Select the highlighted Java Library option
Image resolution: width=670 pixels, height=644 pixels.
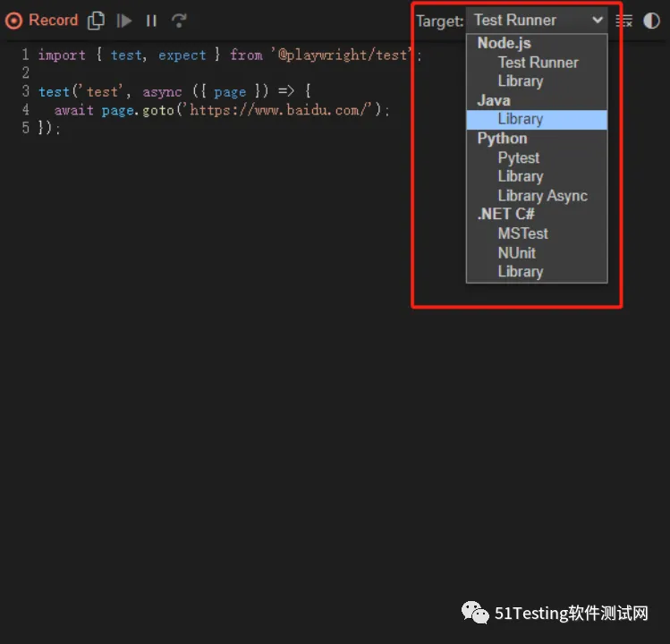point(520,119)
